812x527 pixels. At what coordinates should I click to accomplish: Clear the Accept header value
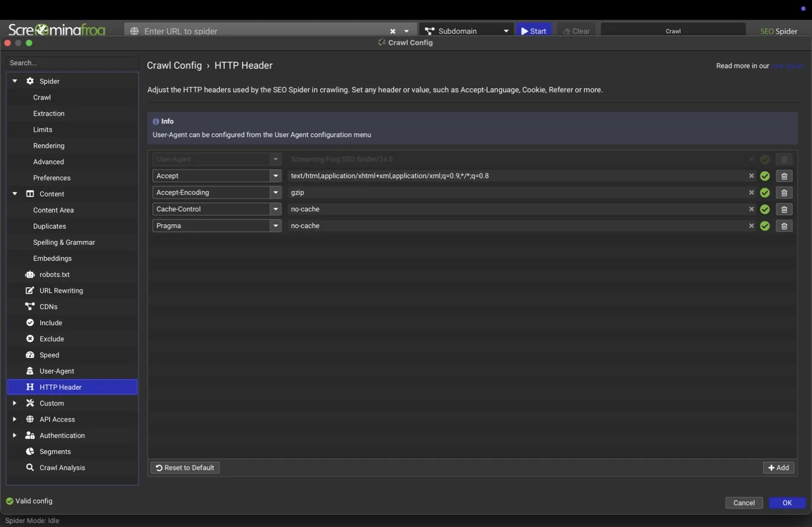click(752, 176)
